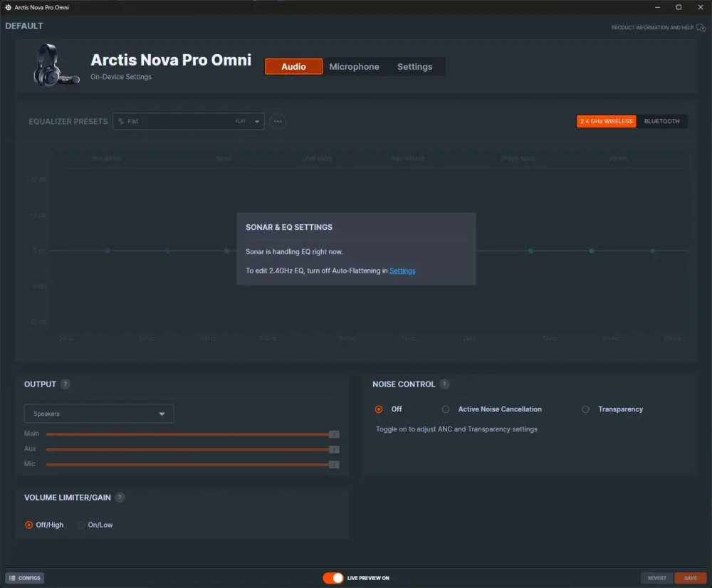Open the Speakers output dropdown

coord(98,414)
